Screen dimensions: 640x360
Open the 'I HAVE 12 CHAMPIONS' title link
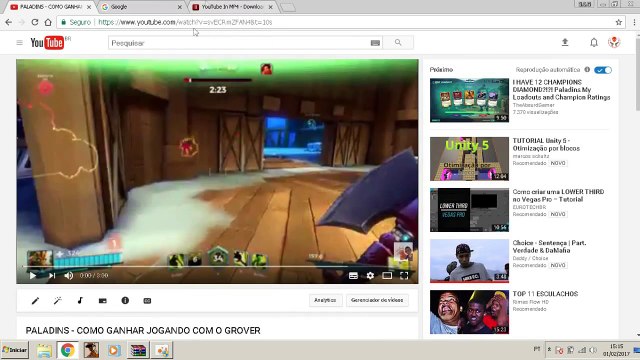click(561, 90)
